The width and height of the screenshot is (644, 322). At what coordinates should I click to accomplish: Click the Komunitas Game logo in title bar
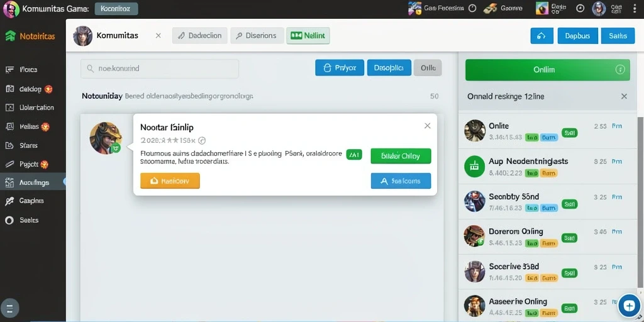11,9
